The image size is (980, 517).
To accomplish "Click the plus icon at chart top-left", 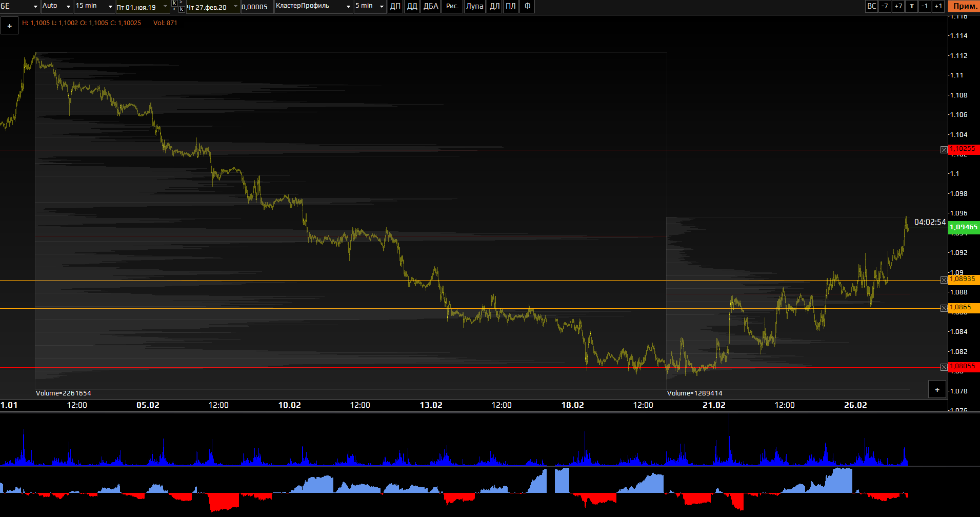I will (9, 26).
